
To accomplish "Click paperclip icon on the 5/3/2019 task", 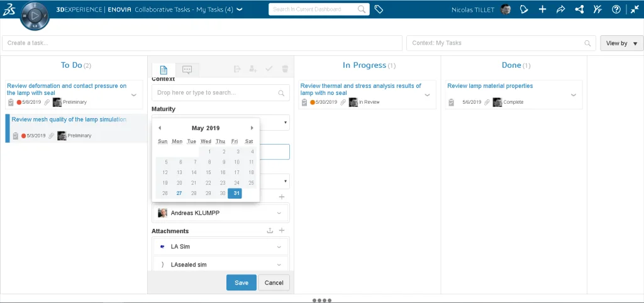I will coord(52,136).
